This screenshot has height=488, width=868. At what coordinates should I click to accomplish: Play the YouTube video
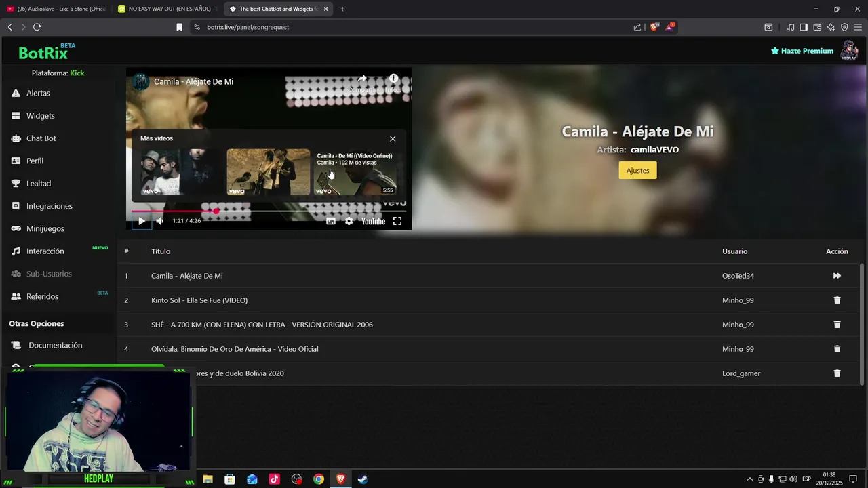pos(141,221)
